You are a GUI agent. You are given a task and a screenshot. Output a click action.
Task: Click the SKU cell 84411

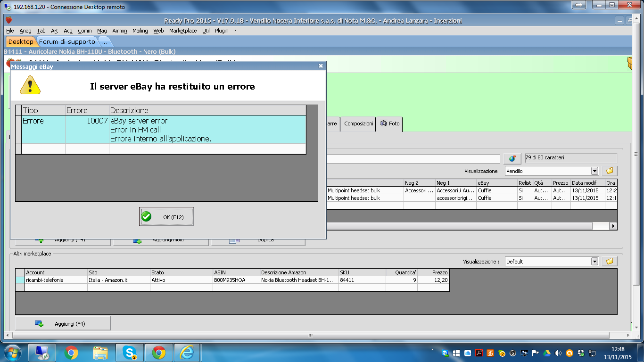pyautogui.click(x=362, y=280)
